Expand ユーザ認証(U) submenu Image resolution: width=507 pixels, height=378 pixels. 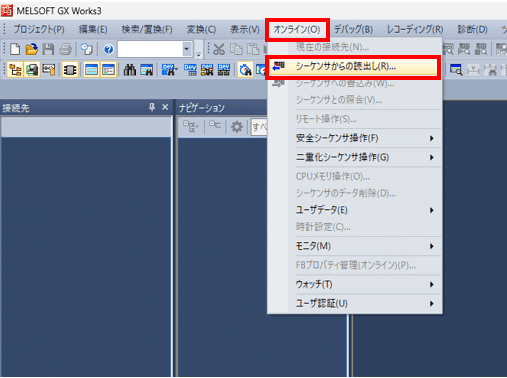355,303
